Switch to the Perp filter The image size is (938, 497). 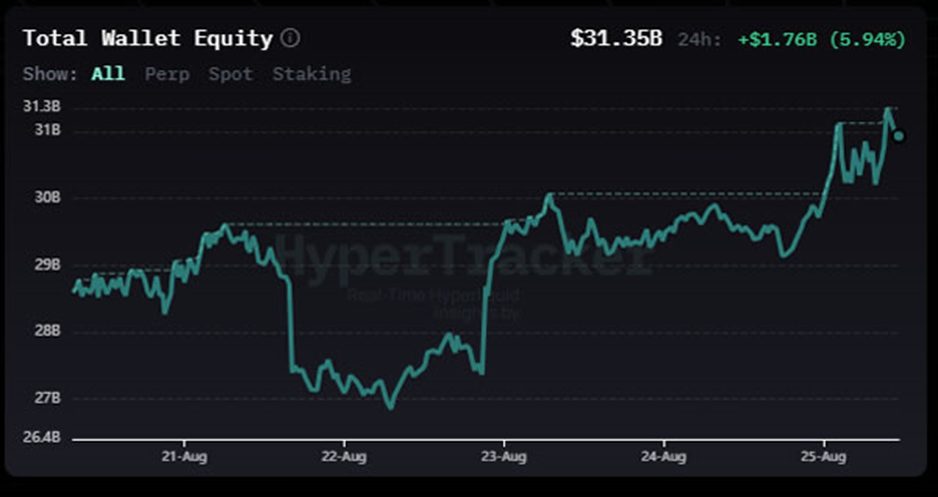coord(166,74)
